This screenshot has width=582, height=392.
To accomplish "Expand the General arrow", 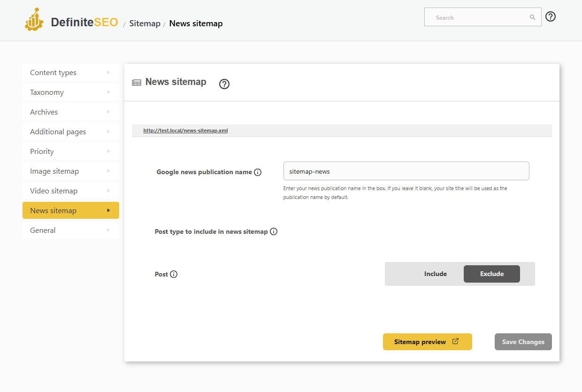I will pos(108,230).
